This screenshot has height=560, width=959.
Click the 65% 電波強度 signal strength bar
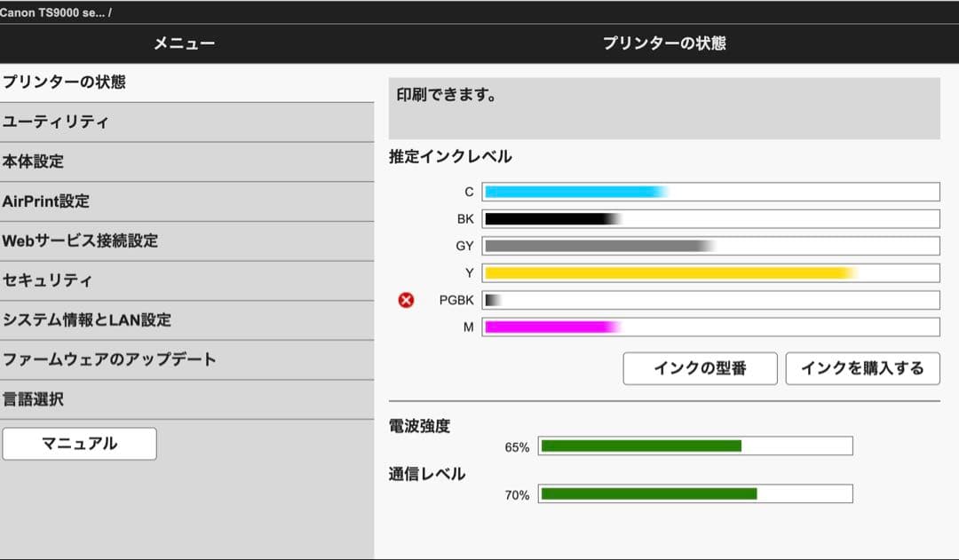[x=697, y=447]
